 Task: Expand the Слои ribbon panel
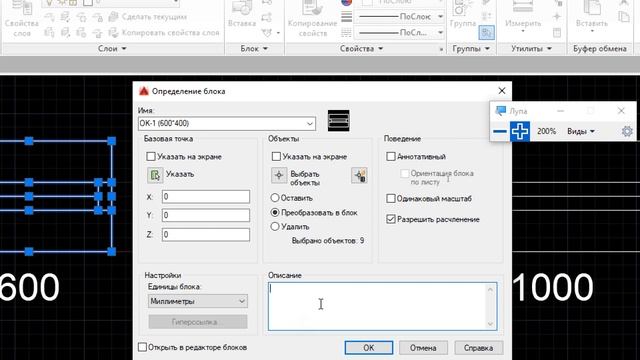pyautogui.click(x=112, y=49)
